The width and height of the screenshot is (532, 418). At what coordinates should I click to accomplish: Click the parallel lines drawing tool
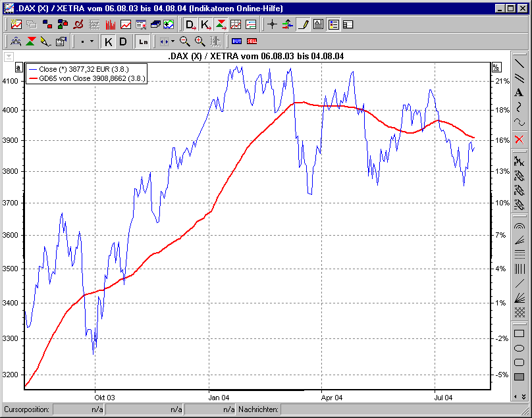click(x=518, y=79)
